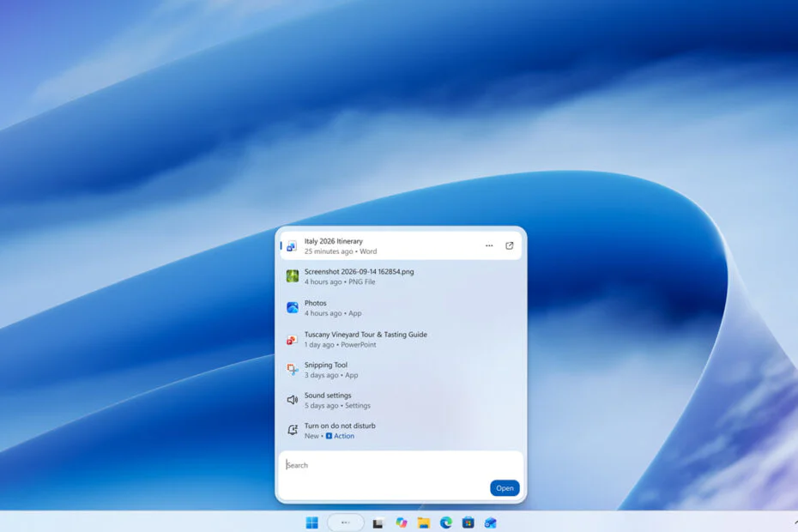
Task: Select the Screenshot 2026-09-14 162854.png result
Action: (x=401, y=276)
